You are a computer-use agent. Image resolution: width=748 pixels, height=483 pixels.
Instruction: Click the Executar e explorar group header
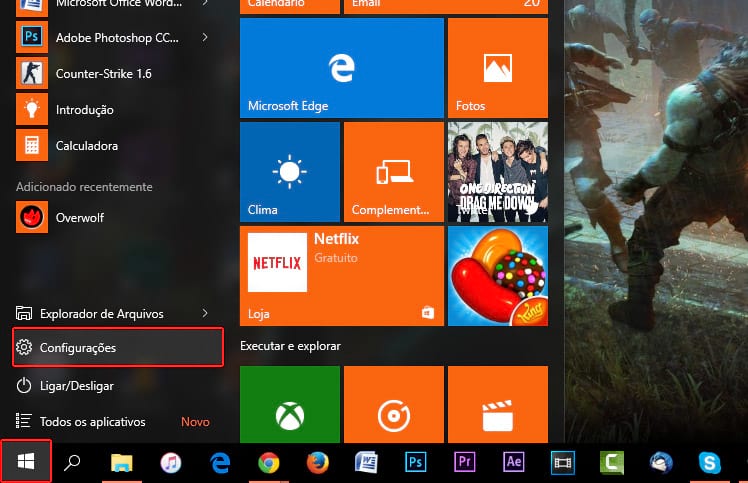click(291, 346)
